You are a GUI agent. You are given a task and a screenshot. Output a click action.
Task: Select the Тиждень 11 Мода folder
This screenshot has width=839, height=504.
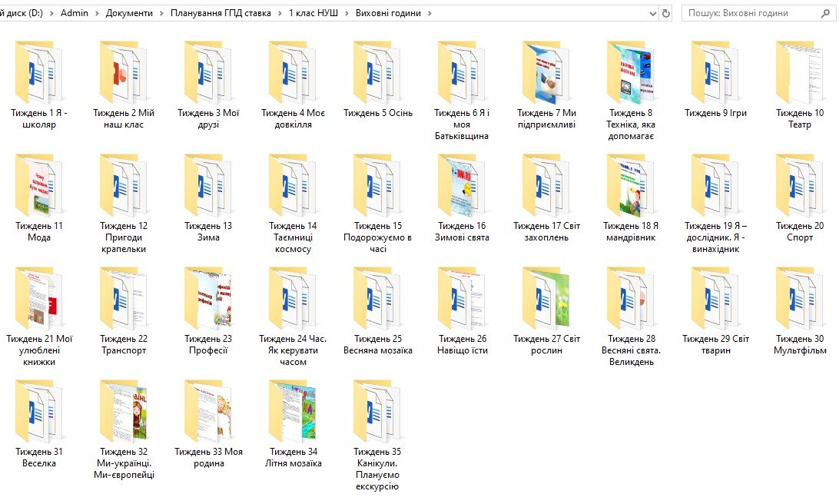38,187
